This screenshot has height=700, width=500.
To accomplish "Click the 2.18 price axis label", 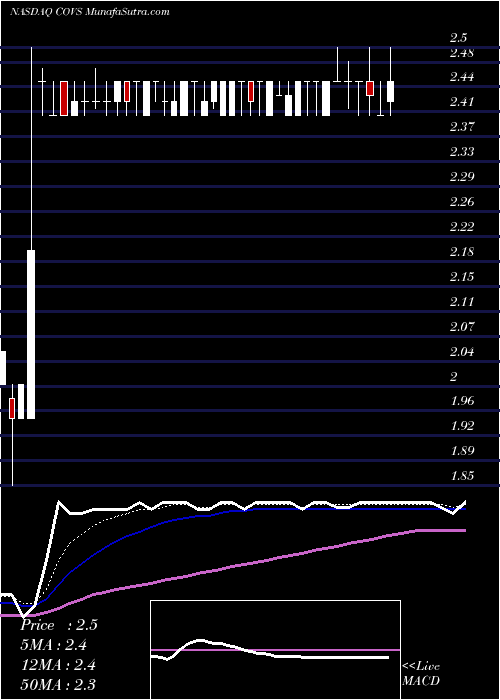I will tap(462, 252).
